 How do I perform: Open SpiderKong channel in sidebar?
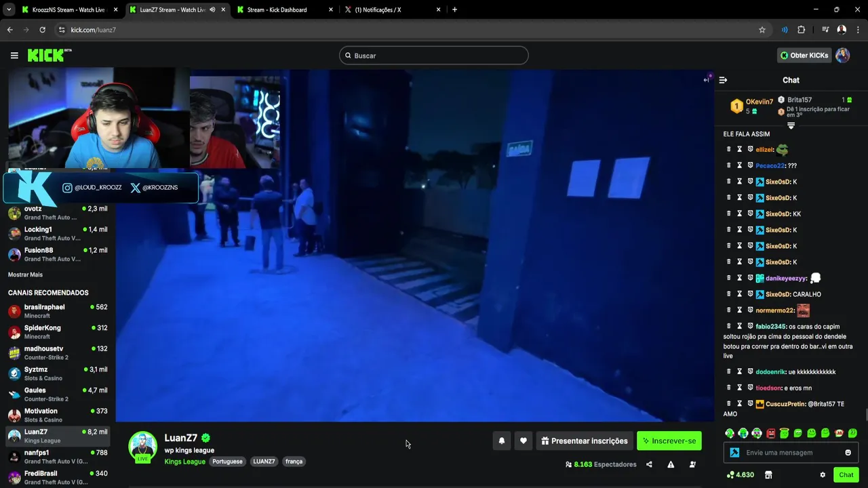[58, 331]
